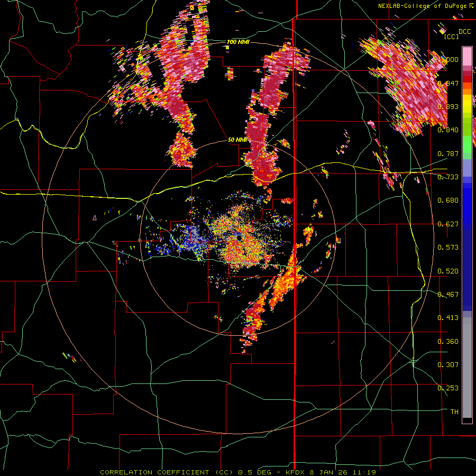Click the Correlation Coefficient caption at bottom
476x476 pixels.
(x=238, y=472)
